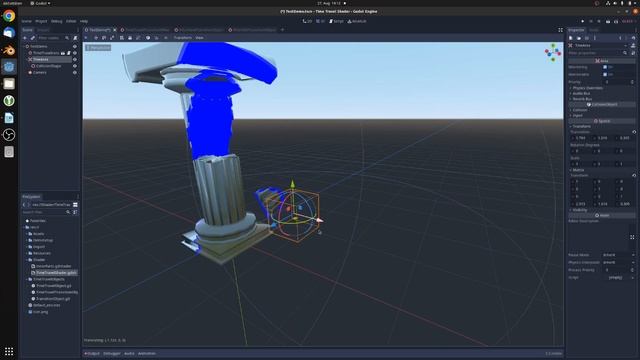The height and width of the screenshot is (360, 640).
Task: Show applications grid in the dock
Action: tap(9, 351)
